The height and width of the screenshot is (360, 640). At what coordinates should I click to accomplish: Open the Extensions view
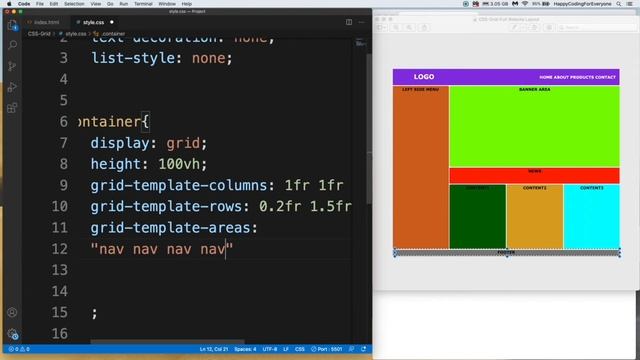coord(12,108)
